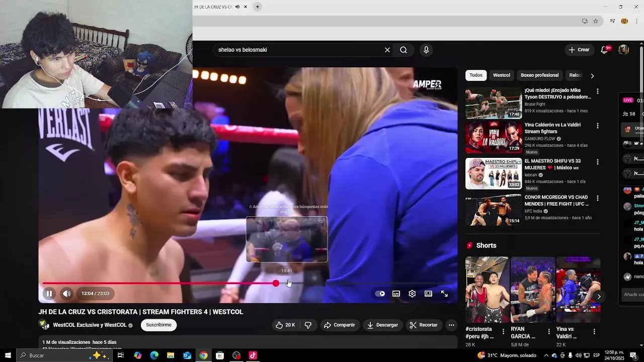Toggle subtitles with the captions icon
644x362 pixels.
coord(396,294)
